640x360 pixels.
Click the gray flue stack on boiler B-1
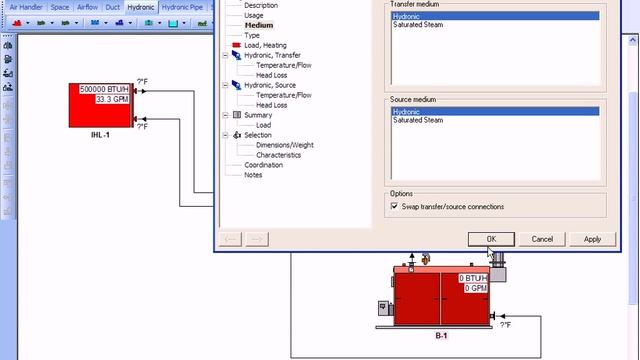[498, 267]
